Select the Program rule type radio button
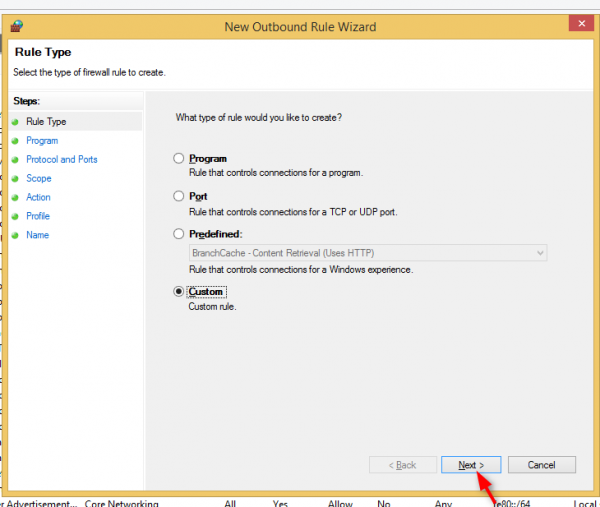600x507 pixels. 179,158
